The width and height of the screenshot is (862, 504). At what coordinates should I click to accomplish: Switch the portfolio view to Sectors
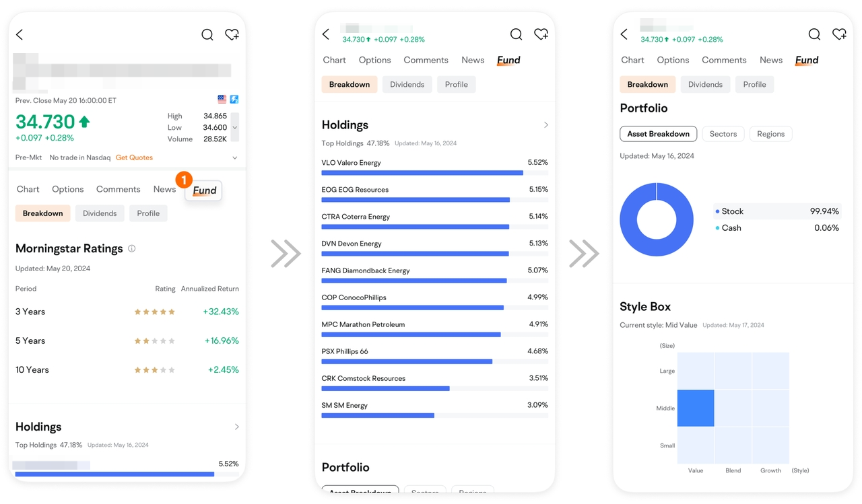click(x=723, y=134)
